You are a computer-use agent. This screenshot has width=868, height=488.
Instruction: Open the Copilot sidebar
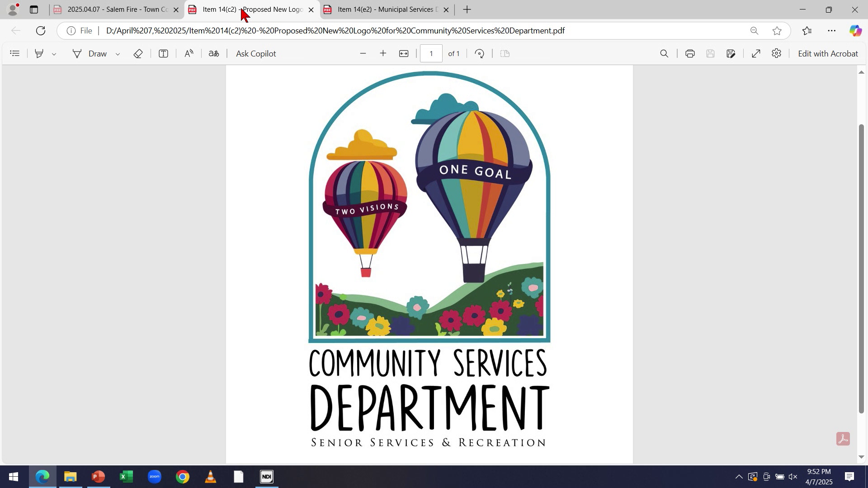855,31
